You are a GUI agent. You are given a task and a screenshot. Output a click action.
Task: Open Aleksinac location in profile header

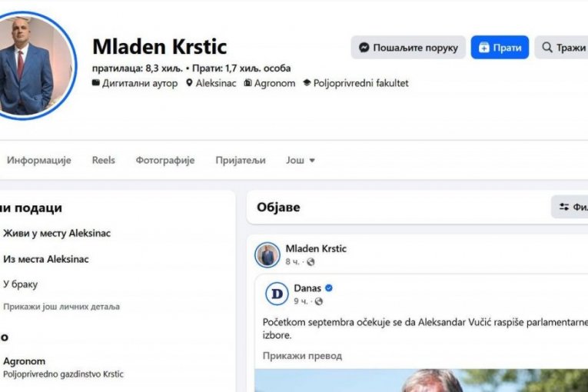pyautogui.click(x=216, y=83)
